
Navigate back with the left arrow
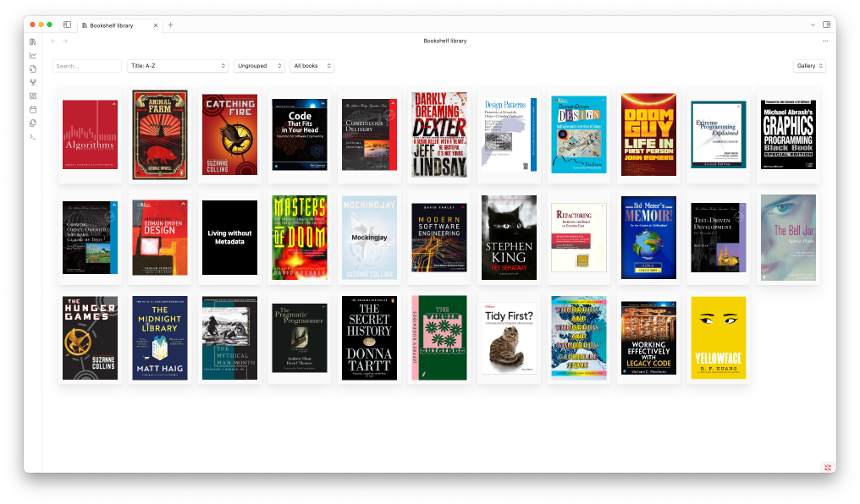tap(53, 41)
